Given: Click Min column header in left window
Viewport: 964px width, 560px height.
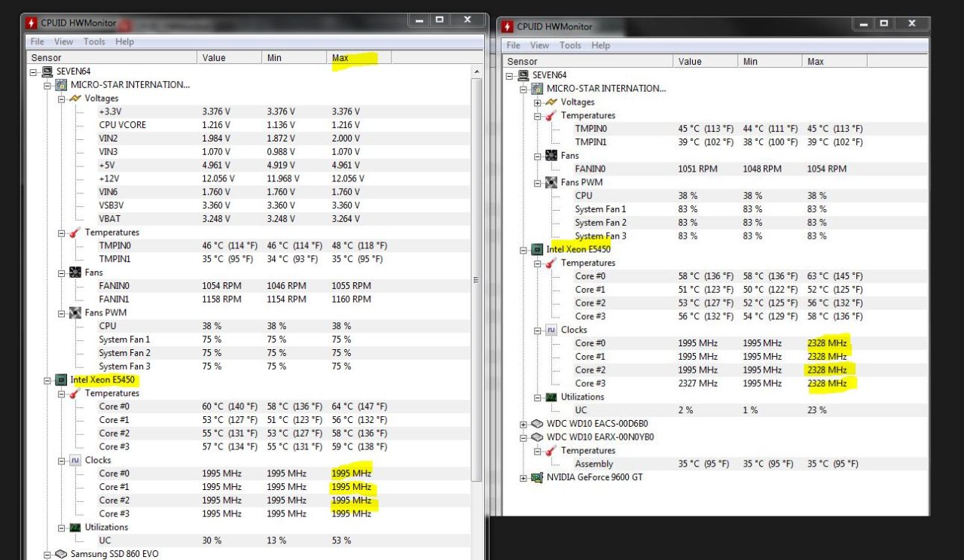Looking at the screenshot, I should pos(295,58).
